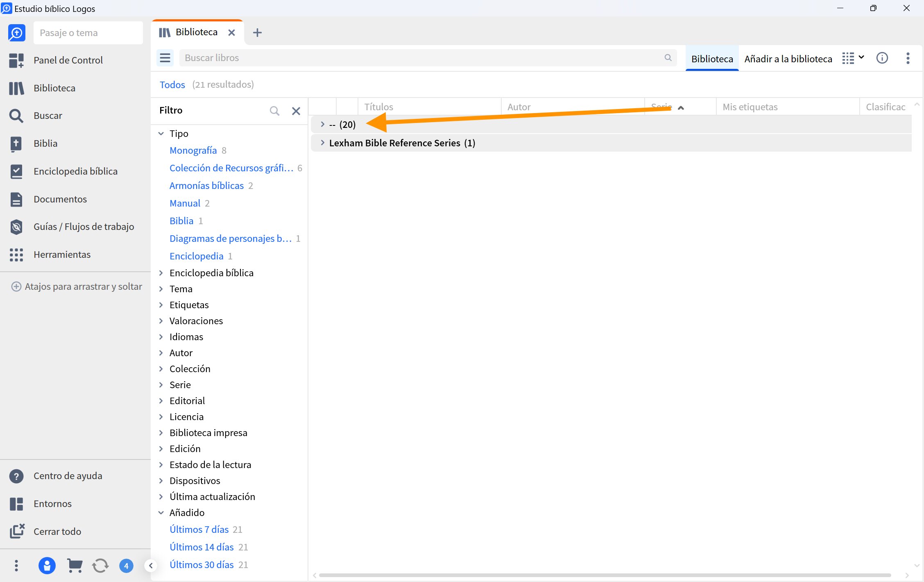Expand the Tema filter section
Screen dimensions: 924x582
[x=161, y=289]
